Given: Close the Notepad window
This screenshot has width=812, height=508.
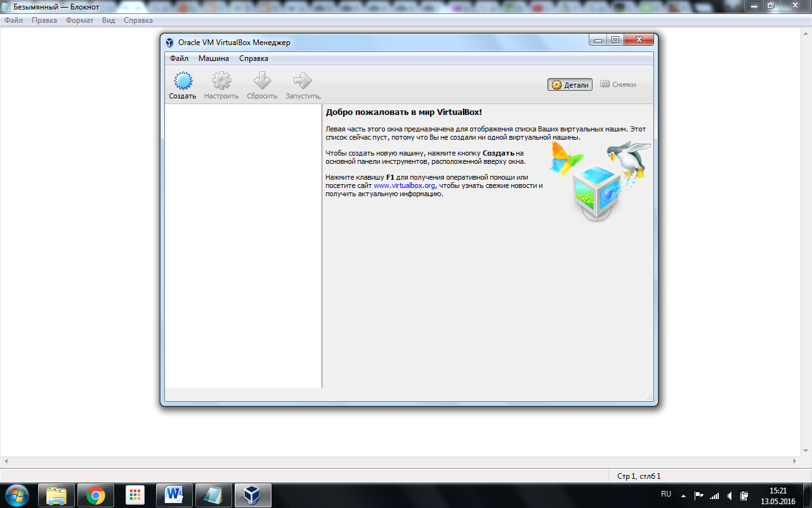Looking at the screenshot, I should point(794,6).
